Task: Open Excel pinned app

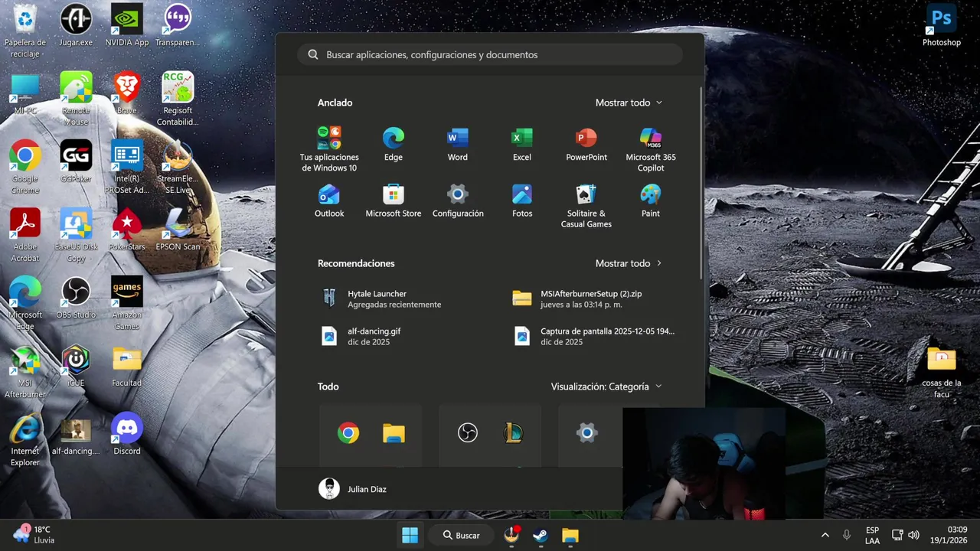Action: pos(522,145)
